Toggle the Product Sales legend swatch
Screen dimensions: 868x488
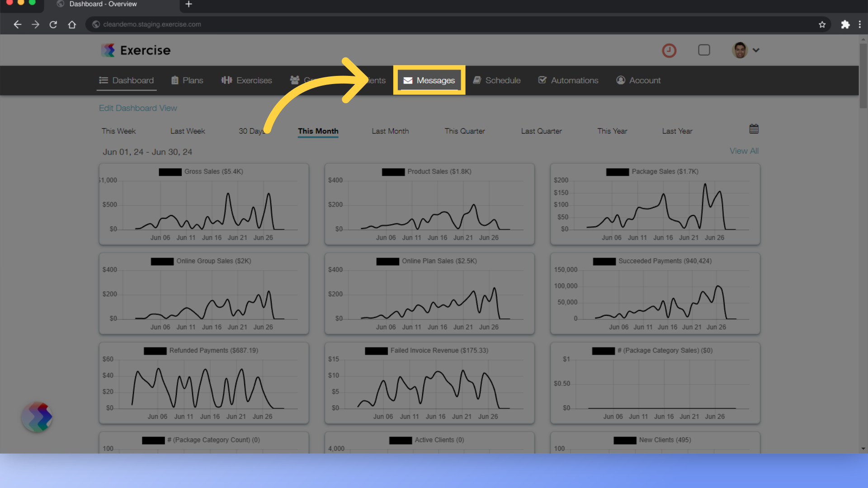coord(393,172)
